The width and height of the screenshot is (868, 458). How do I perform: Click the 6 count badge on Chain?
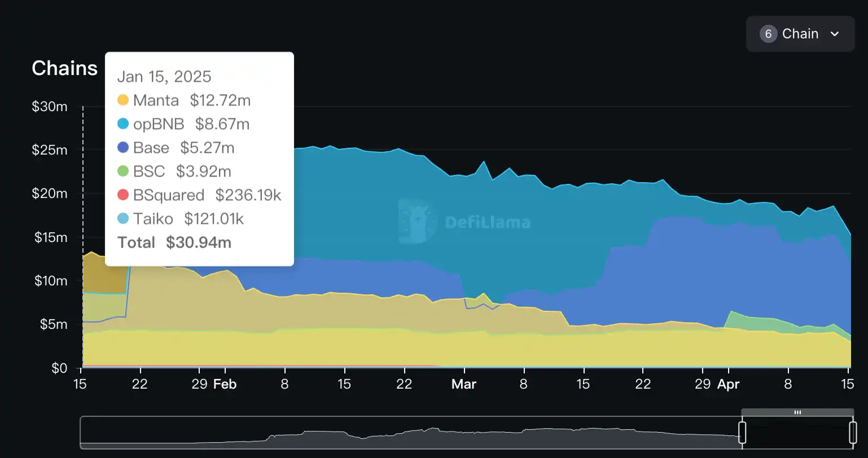[768, 34]
